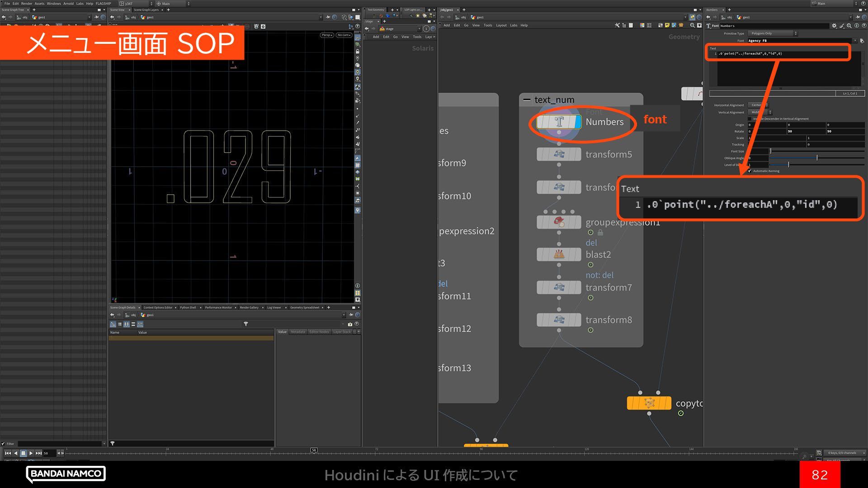This screenshot has width=868, height=488.
Task: Click the parameter search magnifier icon
Action: pos(849,26)
